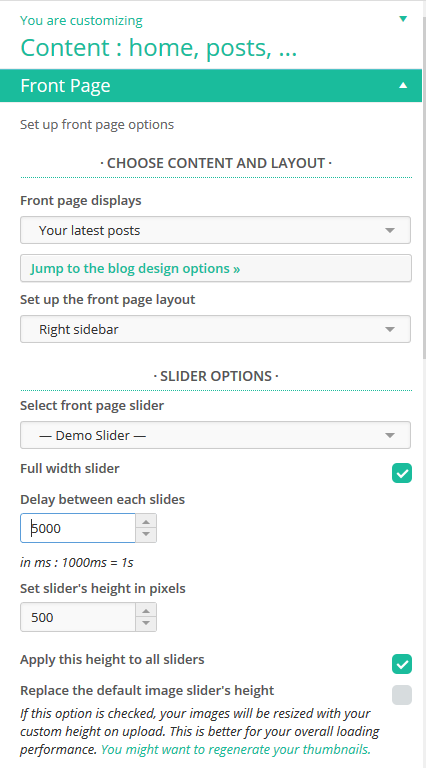
Task: Toggle Apply this height to all sliders
Action: 402,664
